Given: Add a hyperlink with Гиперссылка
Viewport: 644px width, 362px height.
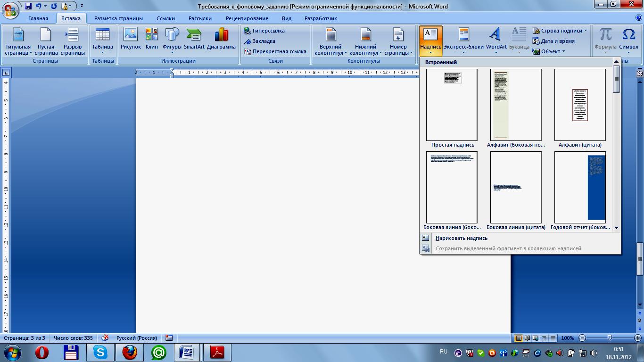Looking at the screenshot, I should [264, 31].
